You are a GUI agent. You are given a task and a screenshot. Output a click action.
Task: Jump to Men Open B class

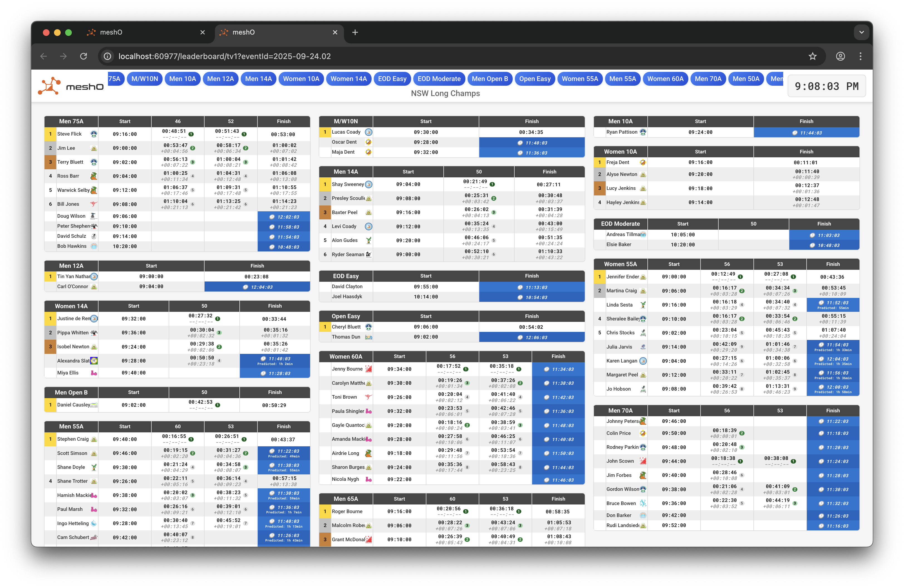click(490, 79)
